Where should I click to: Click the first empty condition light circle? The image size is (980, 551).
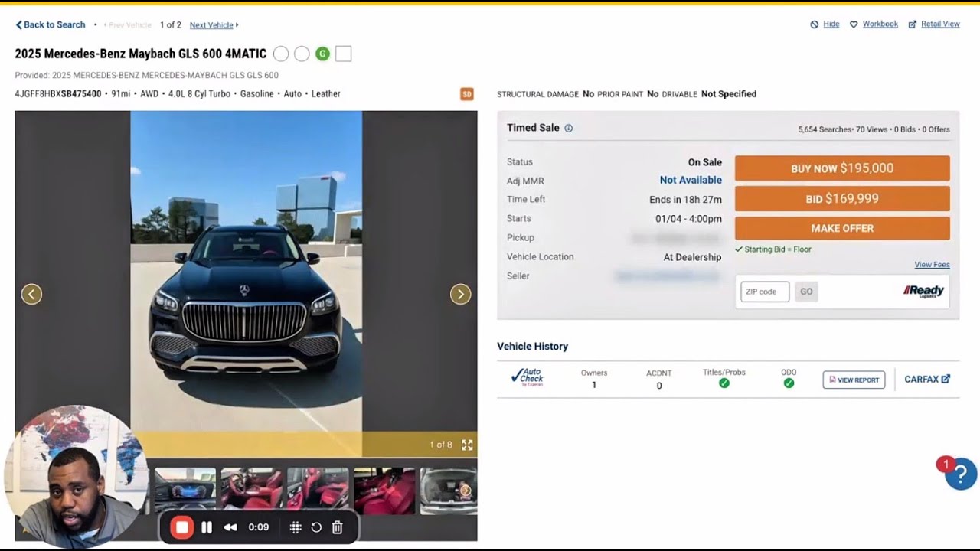point(281,54)
